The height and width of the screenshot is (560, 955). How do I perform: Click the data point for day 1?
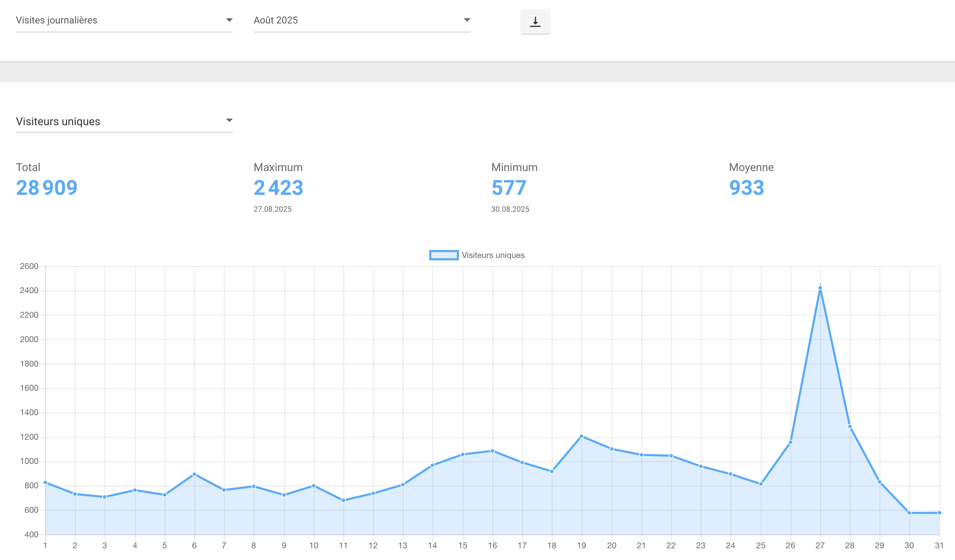[46, 483]
